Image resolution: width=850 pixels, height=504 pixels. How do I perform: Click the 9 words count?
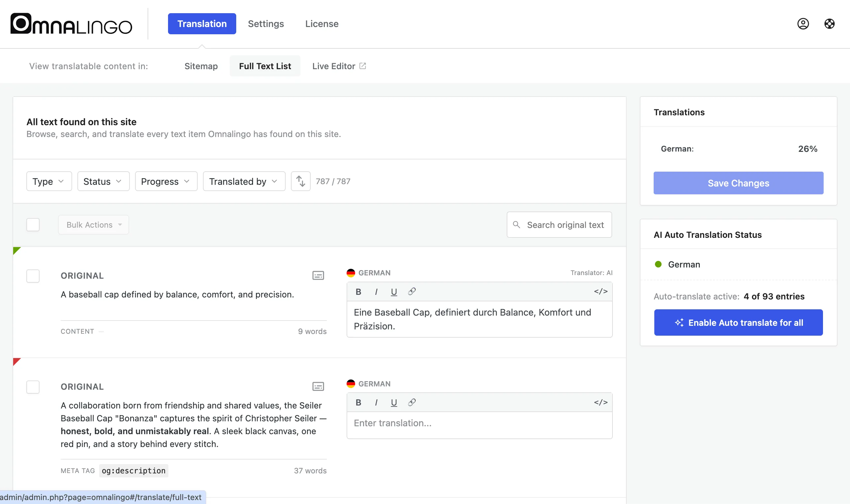pyautogui.click(x=312, y=331)
